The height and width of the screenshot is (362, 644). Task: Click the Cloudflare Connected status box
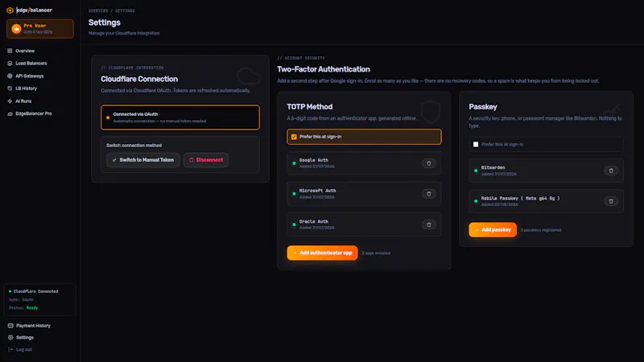[39, 299]
